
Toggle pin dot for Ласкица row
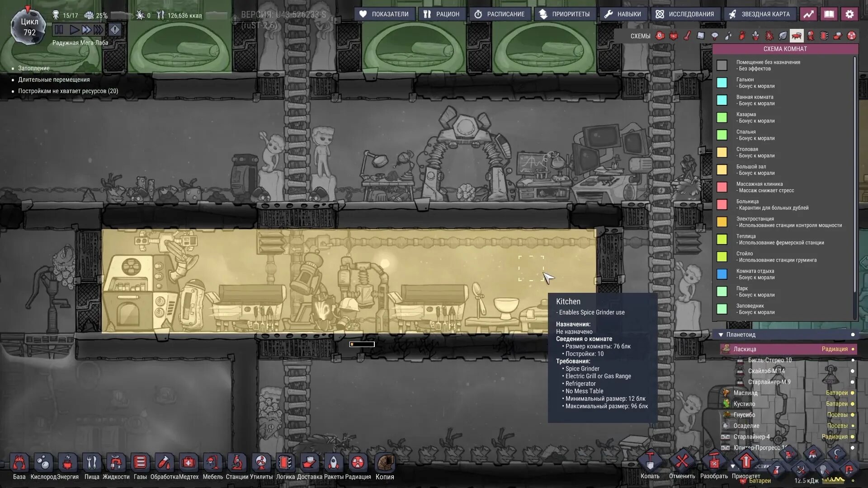[853, 349]
